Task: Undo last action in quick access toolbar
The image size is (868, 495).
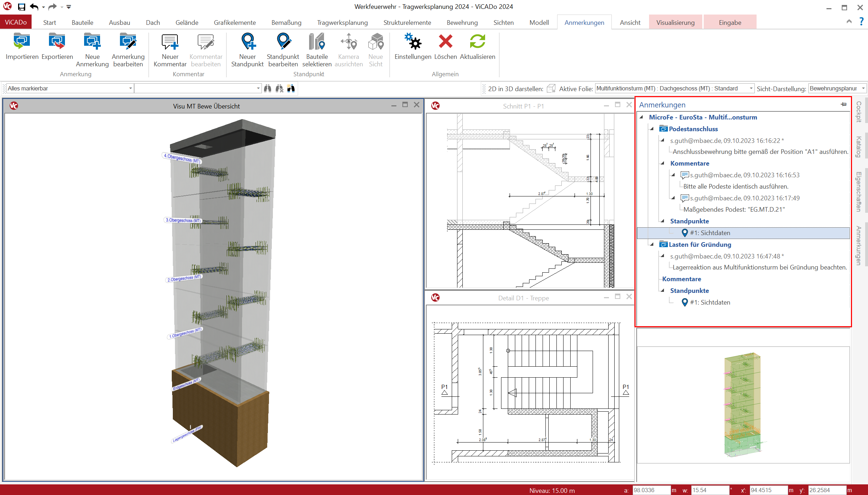Action: (x=34, y=7)
